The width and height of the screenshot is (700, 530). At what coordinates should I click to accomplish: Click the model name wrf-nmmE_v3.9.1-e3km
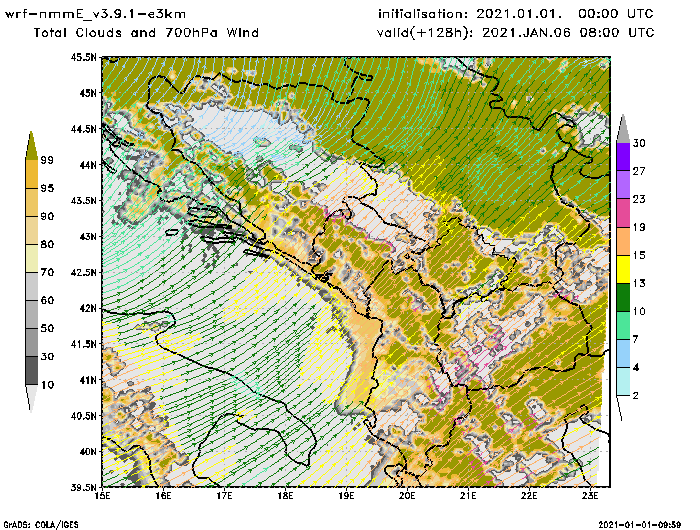(x=95, y=14)
